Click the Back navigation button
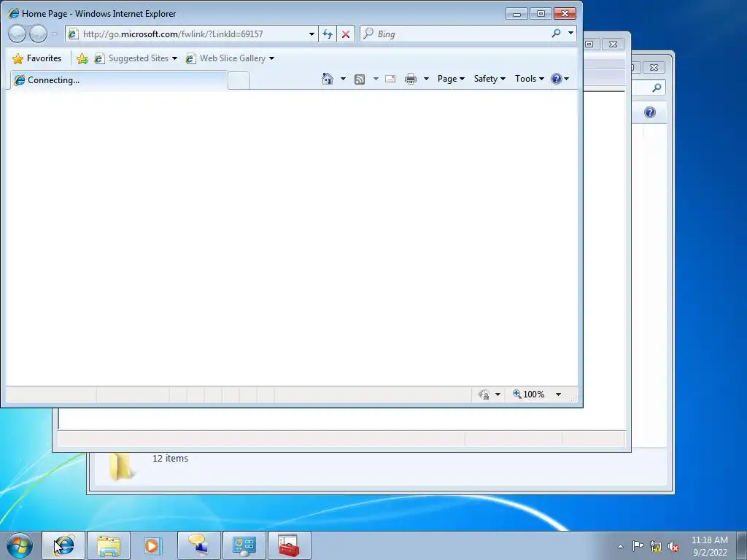This screenshot has height=560, width=747. pyautogui.click(x=18, y=34)
